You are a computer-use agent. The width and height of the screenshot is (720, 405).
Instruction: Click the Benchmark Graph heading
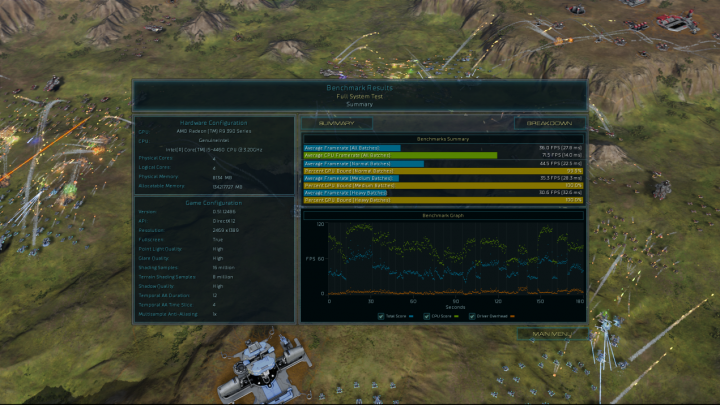tap(443, 215)
